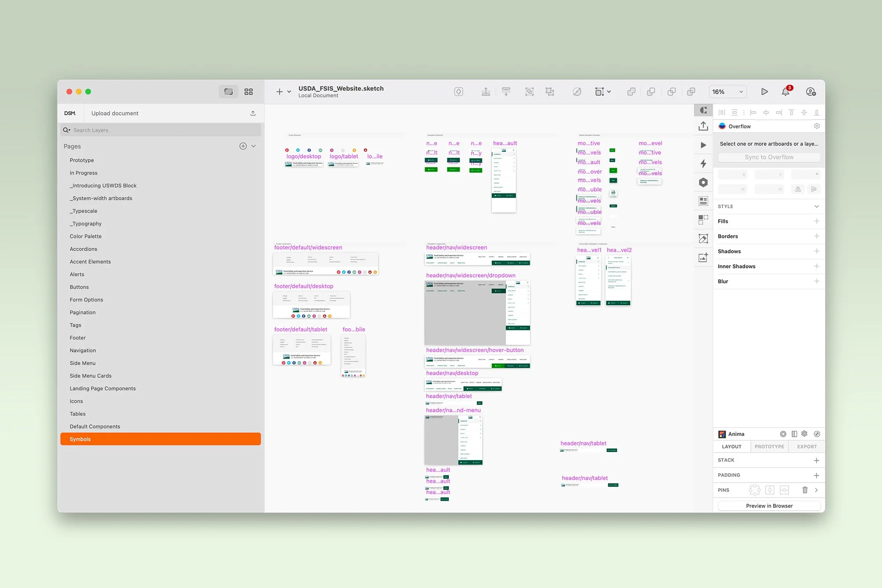882x588 pixels.
Task: Click Anima's trash delete pins icon
Action: coord(805,490)
